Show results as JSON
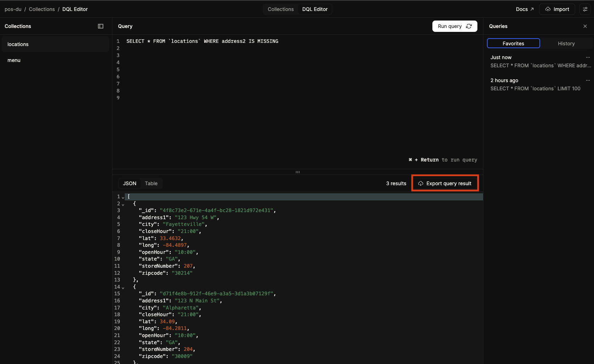Image resolution: width=594 pixels, height=364 pixels. (x=130, y=183)
